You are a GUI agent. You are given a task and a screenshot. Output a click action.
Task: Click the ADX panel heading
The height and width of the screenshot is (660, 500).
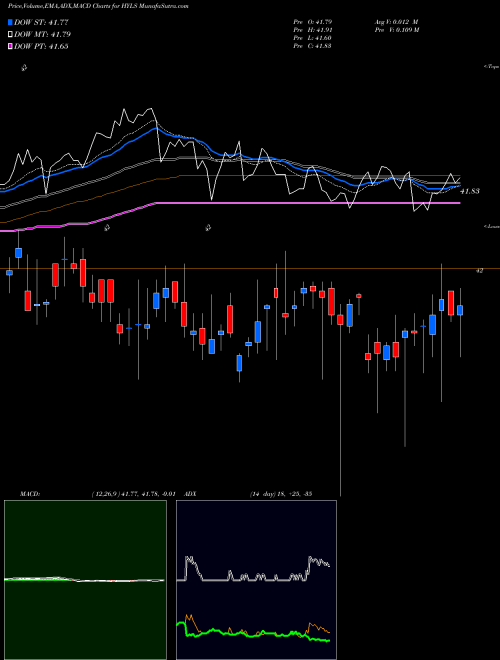190,494
